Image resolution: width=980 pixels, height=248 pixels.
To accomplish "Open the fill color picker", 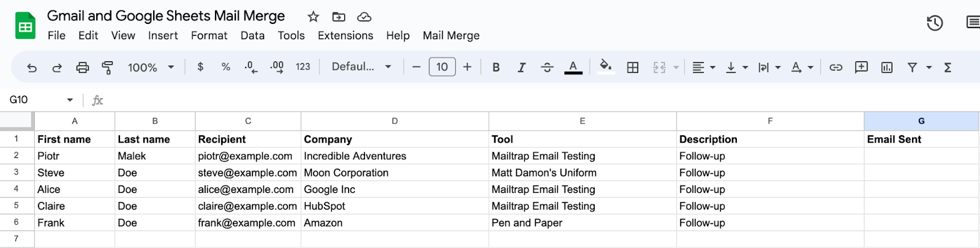I will click(x=606, y=67).
